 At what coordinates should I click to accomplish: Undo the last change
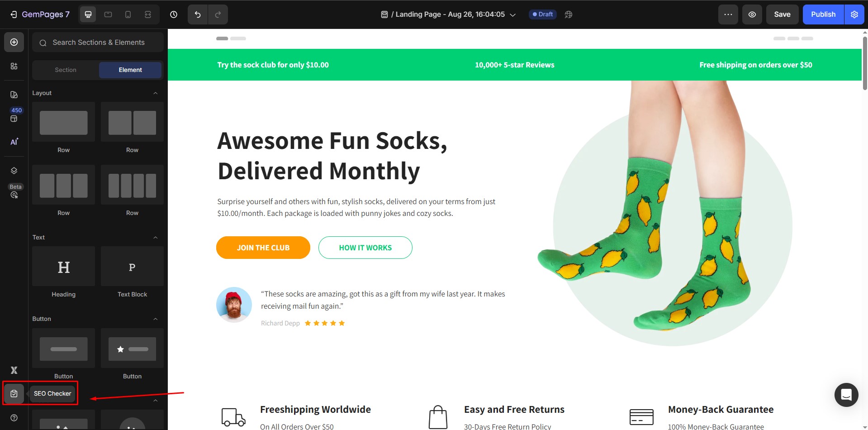pos(197,14)
